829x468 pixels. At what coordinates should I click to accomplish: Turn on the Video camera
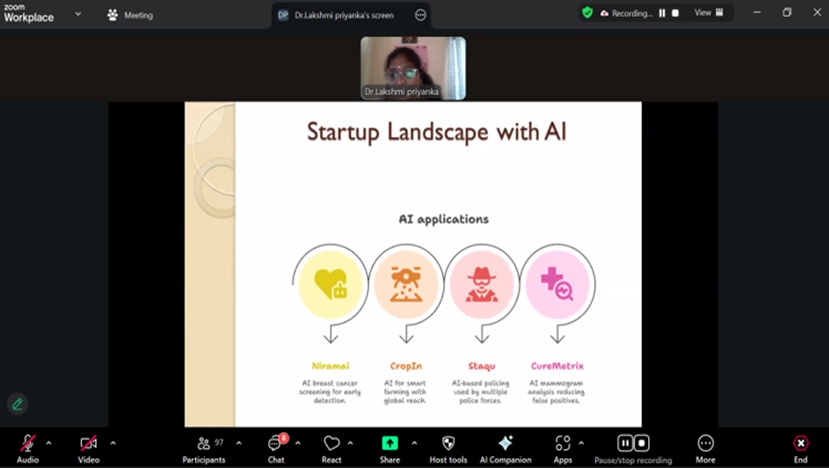pyautogui.click(x=88, y=443)
